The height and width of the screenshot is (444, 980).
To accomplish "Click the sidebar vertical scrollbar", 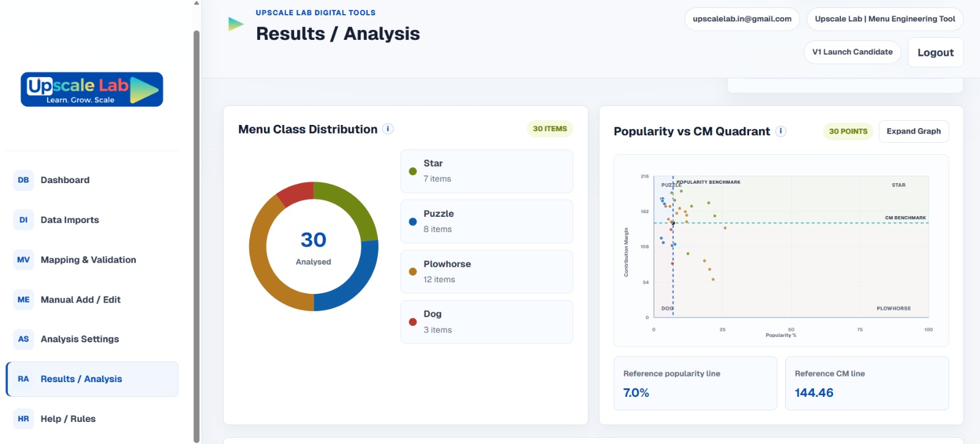I will tap(197, 236).
